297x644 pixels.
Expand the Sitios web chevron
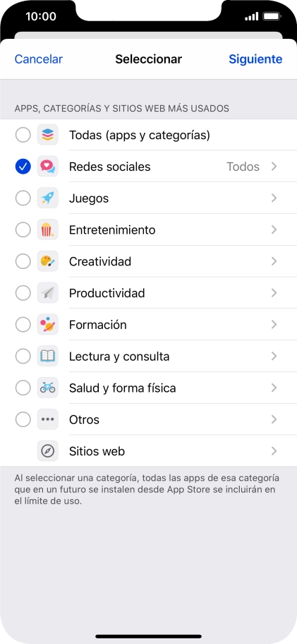pyautogui.click(x=274, y=451)
